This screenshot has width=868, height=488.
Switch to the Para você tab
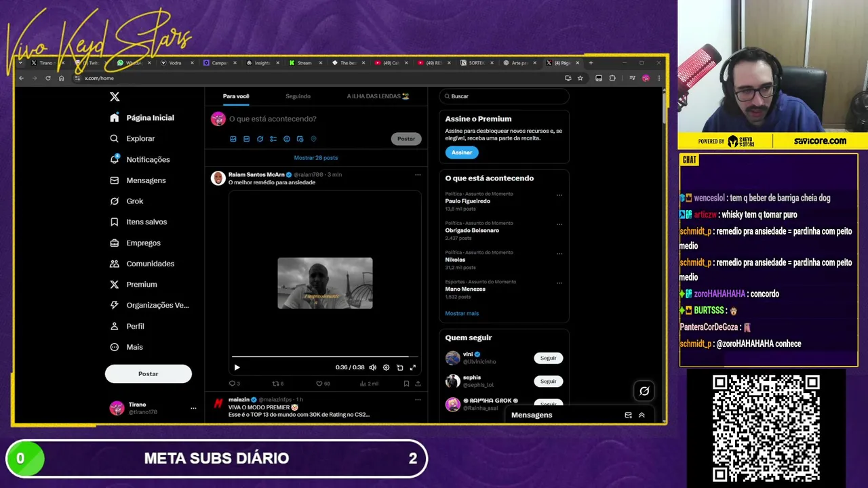[236, 96]
